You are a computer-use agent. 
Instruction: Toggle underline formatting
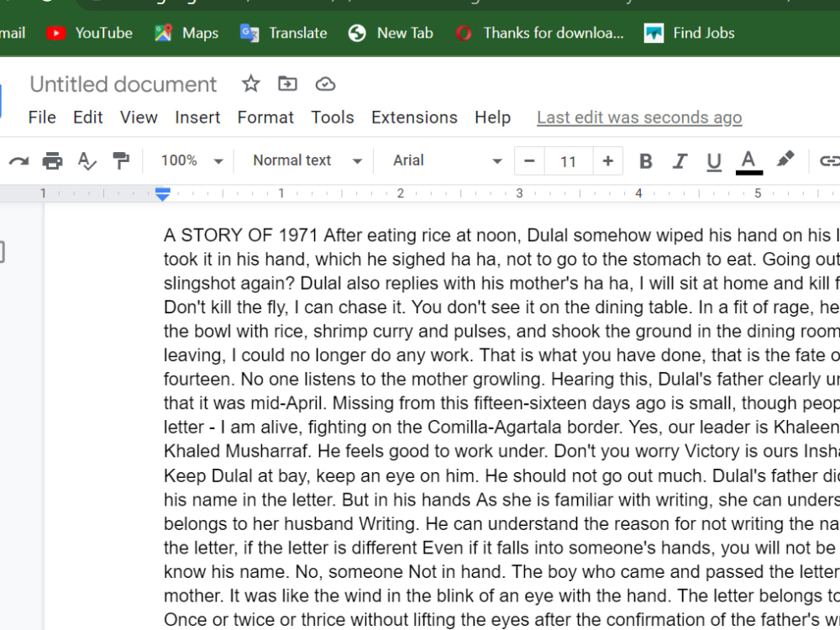tap(713, 160)
